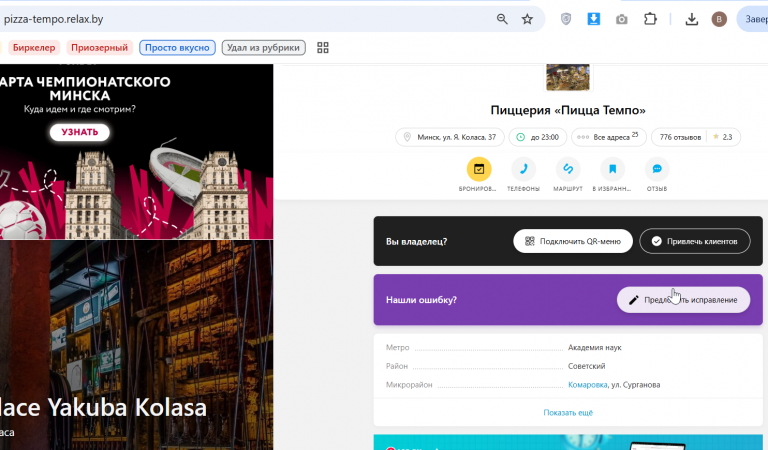The width and height of the screenshot is (768, 450).
Task: Open the working hours chip до 23:00
Action: tap(538, 137)
